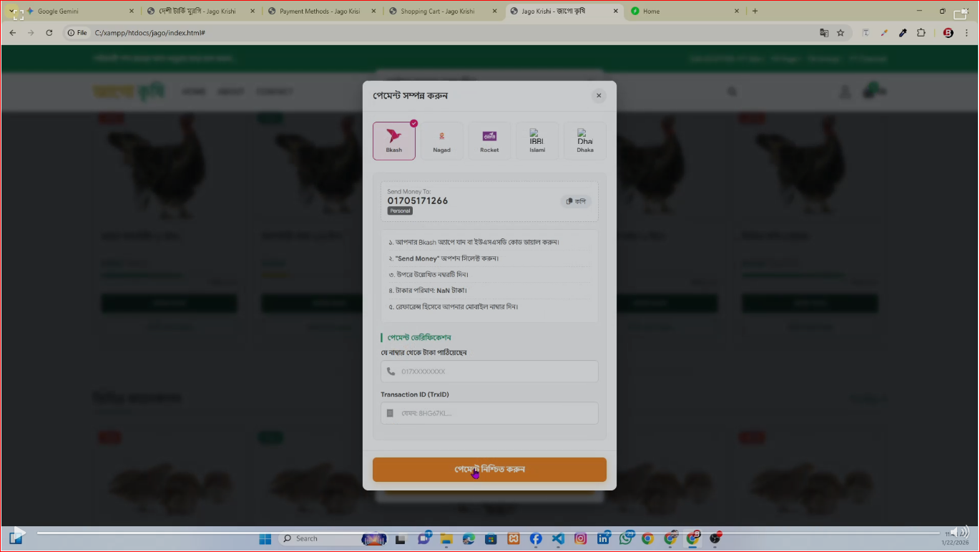Copy the Send Money number
980x552 pixels.
point(575,201)
